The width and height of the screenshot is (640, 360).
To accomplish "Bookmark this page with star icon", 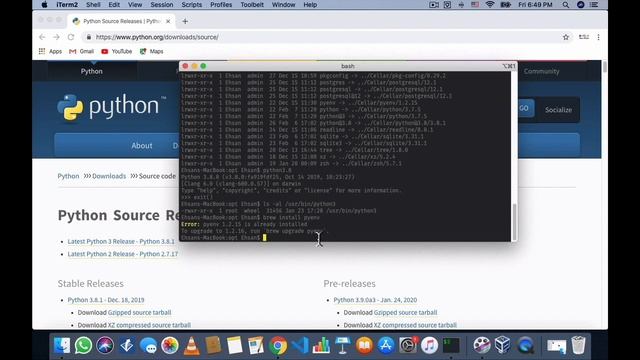I will tap(566, 37).
